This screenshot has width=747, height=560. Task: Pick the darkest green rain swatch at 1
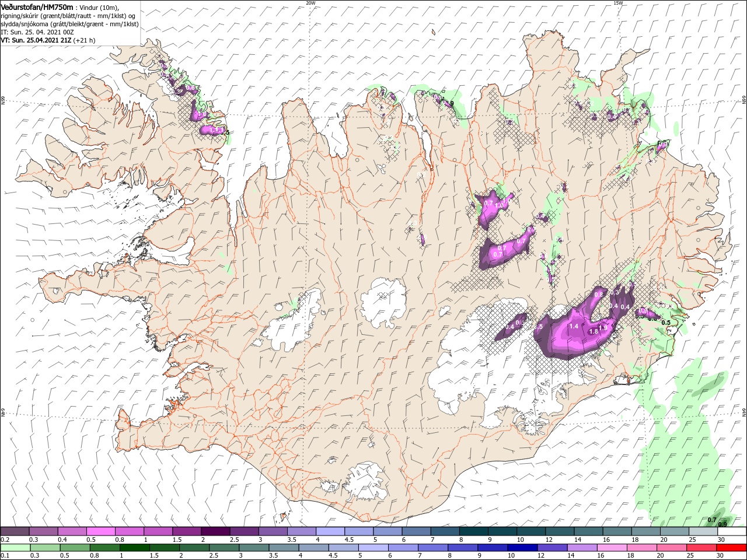134,548
